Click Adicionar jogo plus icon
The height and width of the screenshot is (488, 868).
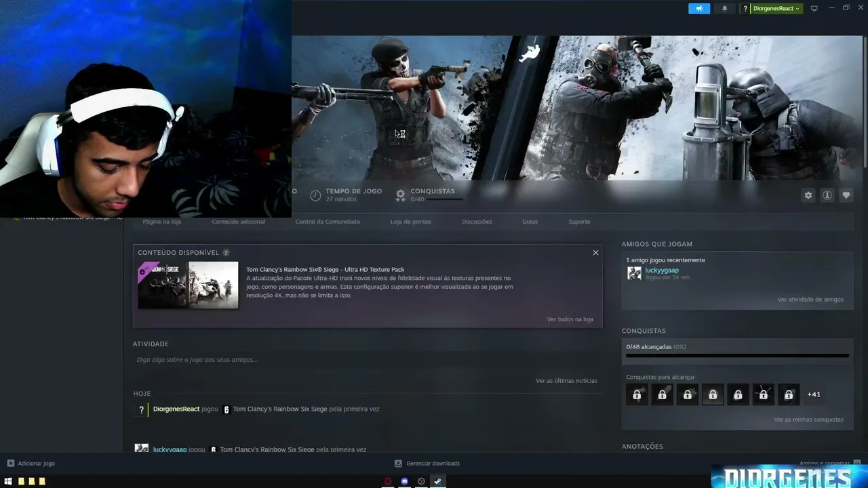10,464
